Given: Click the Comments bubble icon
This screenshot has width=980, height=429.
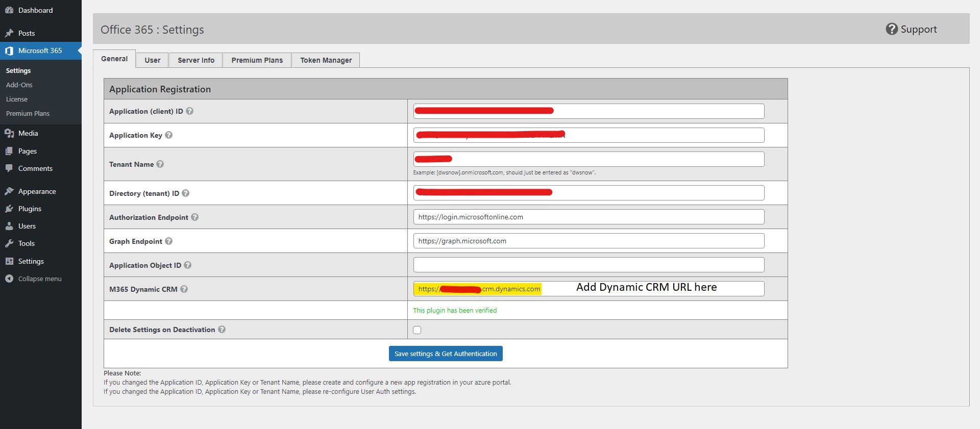Looking at the screenshot, I should coord(9,168).
